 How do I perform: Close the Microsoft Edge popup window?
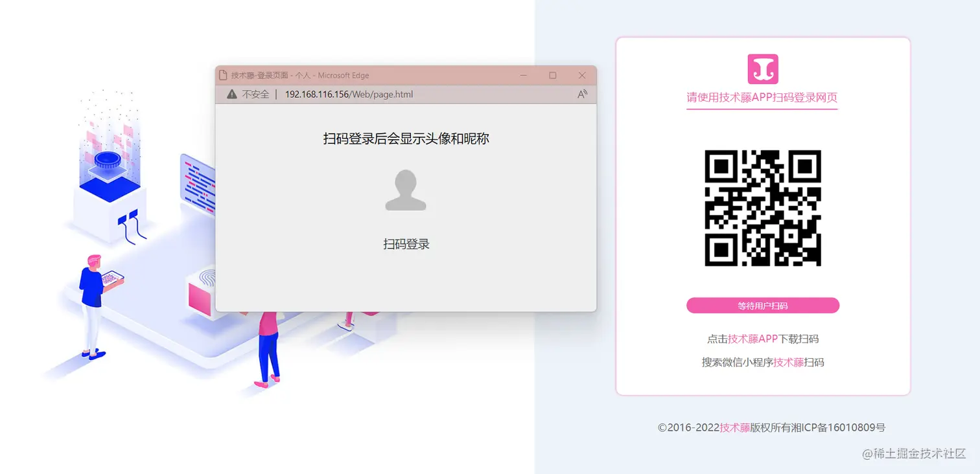[x=582, y=76]
